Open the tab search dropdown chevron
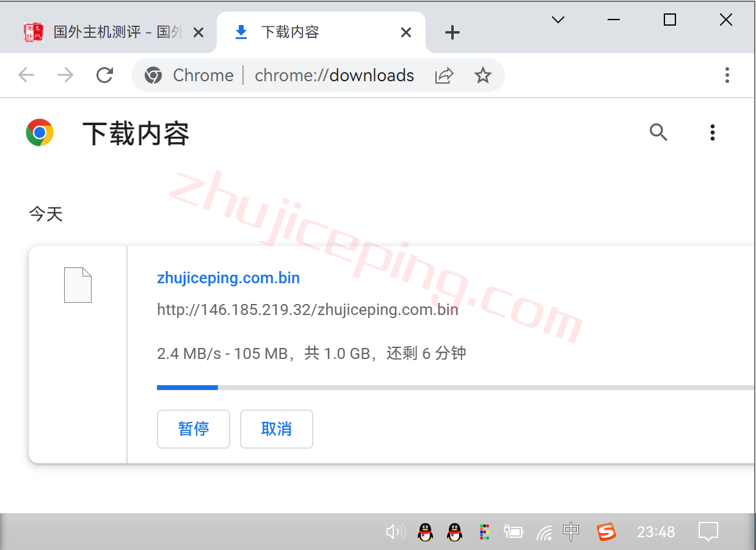Image resolution: width=756 pixels, height=550 pixels. (558, 20)
